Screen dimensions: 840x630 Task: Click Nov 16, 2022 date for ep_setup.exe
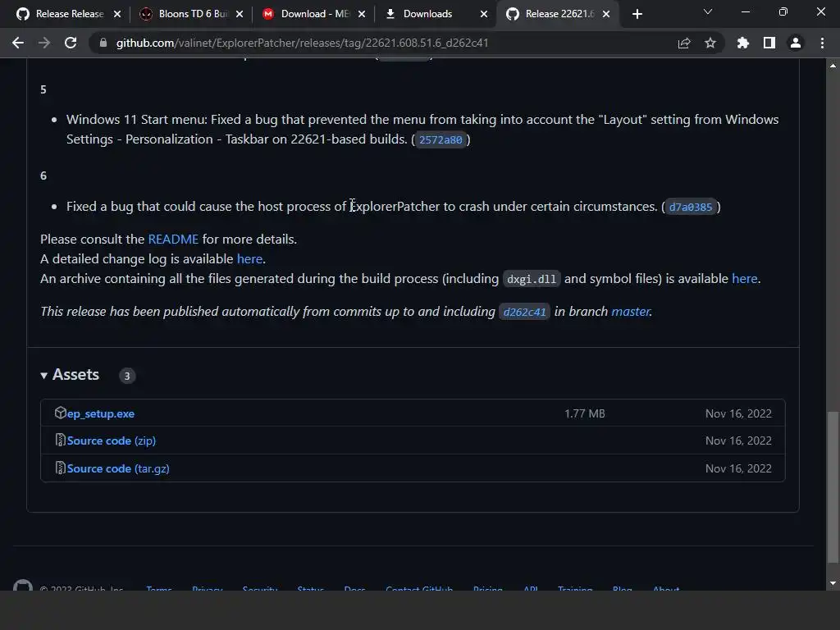pos(738,413)
